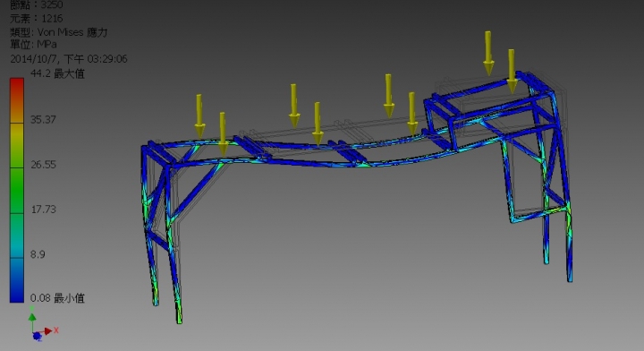Click the tallest yellow load arrow on the right box
The image size is (644, 351).
488,54
